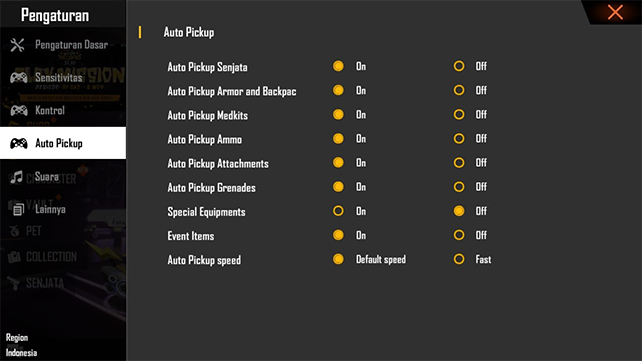642x361 pixels.
Task: Click the wrench icon for Pengaturan Dasar
Action: [x=17, y=45]
